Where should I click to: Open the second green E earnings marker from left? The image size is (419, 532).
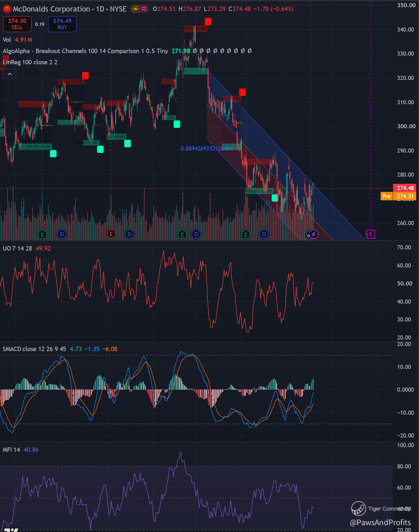182,234
